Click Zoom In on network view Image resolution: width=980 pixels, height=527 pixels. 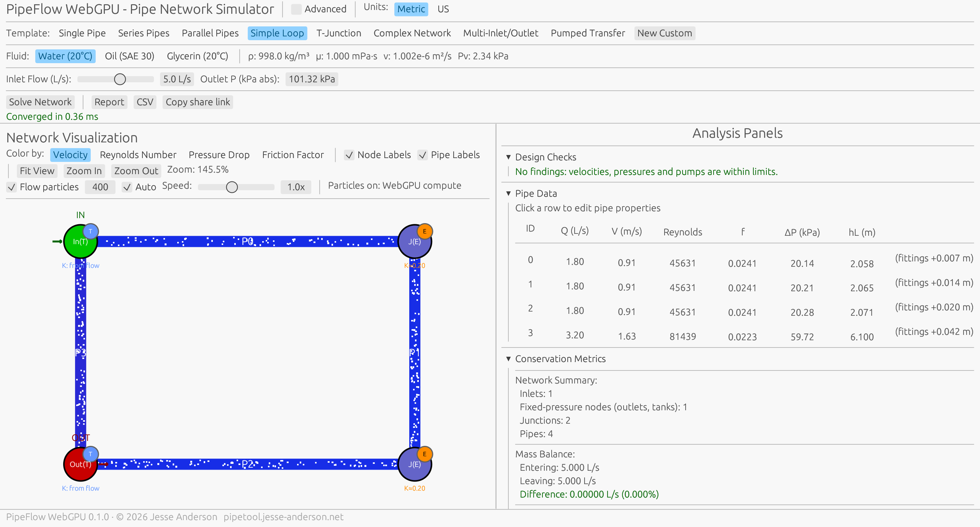[84, 171]
